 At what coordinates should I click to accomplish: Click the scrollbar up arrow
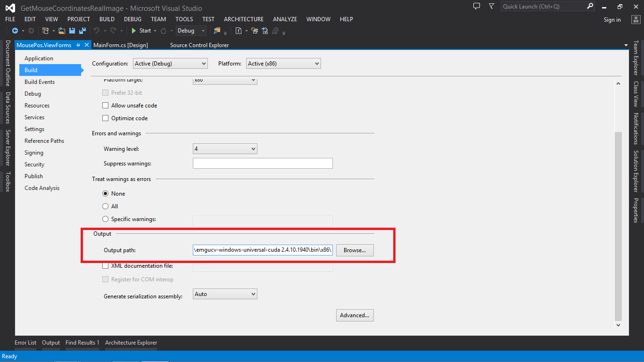click(619, 83)
